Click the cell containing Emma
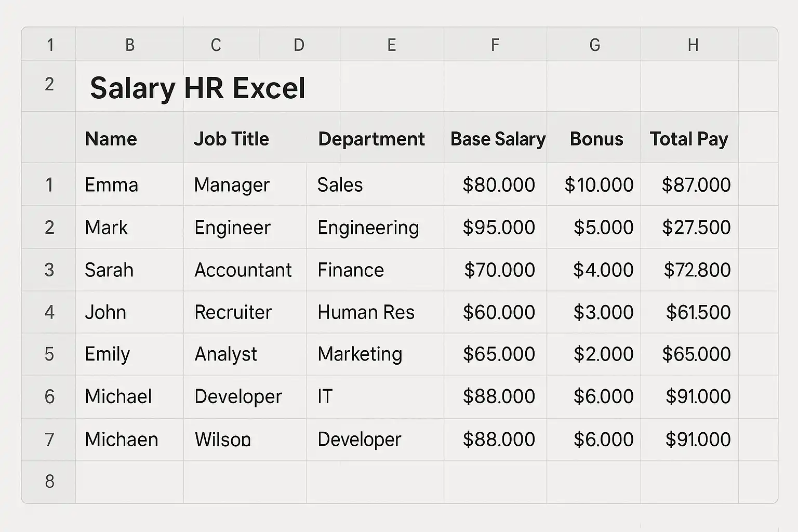This screenshot has width=798, height=532. pos(112,185)
